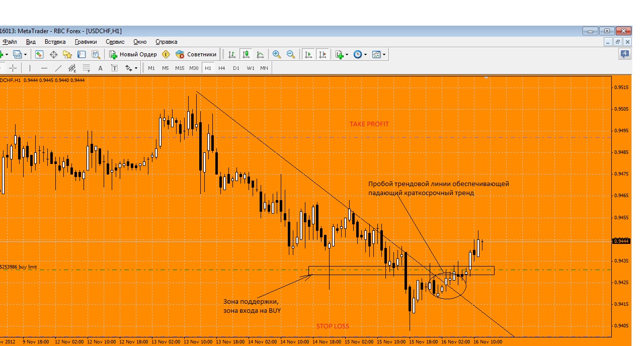Zoom out the chart
The height and width of the screenshot is (346, 644).
click(291, 54)
